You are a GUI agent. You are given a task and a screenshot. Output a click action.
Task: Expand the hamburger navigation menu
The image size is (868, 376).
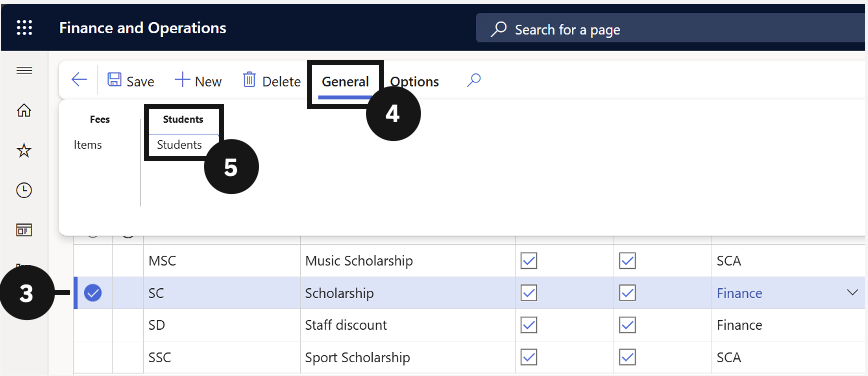coord(24,71)
